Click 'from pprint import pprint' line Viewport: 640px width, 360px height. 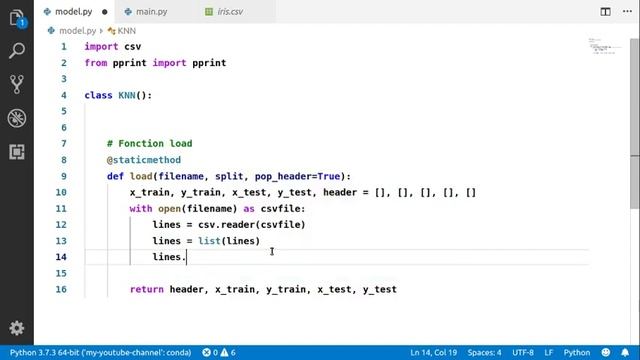(155, 63)
